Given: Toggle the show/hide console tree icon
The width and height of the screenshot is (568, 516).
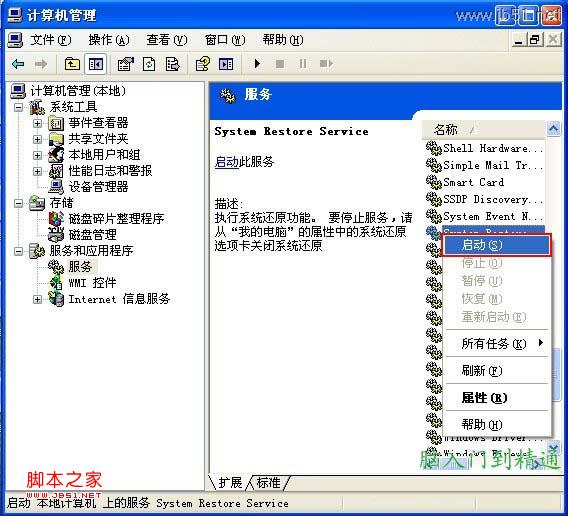Looking at the screenshot, I should 96,64.
